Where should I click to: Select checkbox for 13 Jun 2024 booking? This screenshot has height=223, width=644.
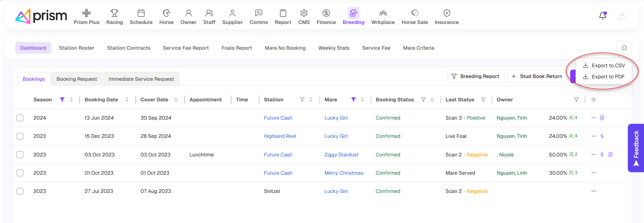coord(20,118)
